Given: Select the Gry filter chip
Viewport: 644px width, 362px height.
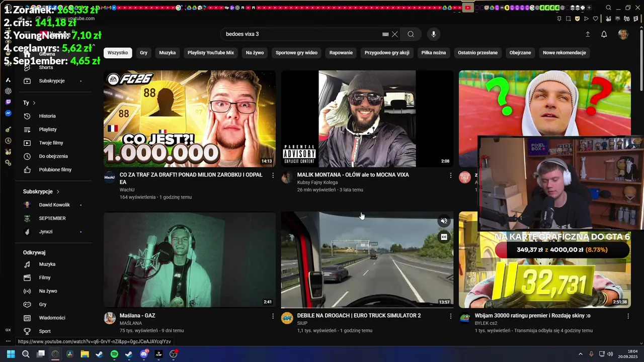Looking at the screenshot, I should (144, 53).
